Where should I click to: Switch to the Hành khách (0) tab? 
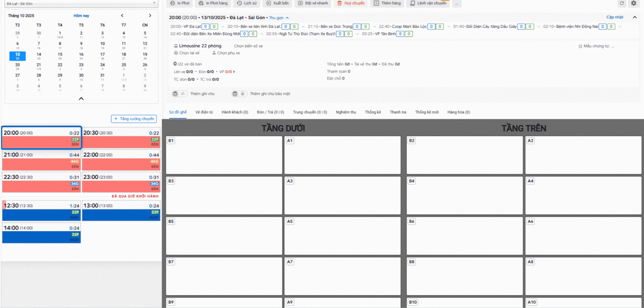click(x=235, y=112)
